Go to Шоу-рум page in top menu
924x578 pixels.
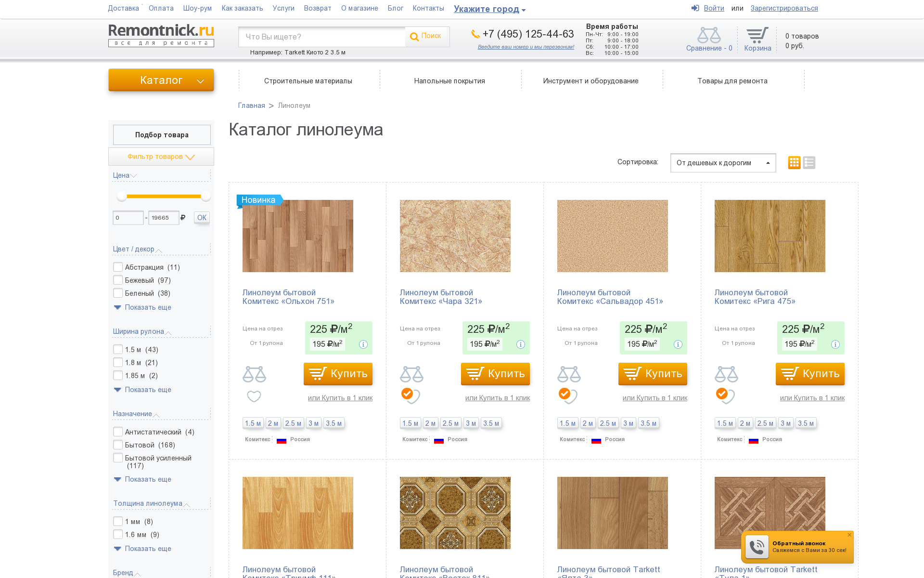[197, 8]
